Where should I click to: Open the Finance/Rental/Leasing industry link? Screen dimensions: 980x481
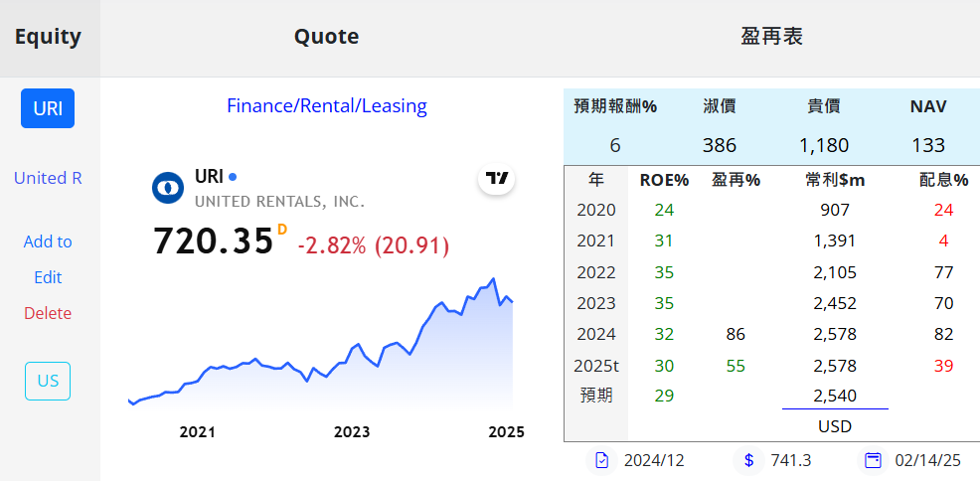(x=327, y=105)
